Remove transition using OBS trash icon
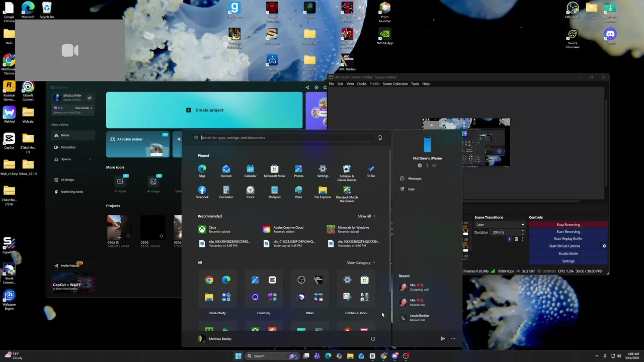The width and height of the screenshot is (644, 362). [x=516, y=239]
